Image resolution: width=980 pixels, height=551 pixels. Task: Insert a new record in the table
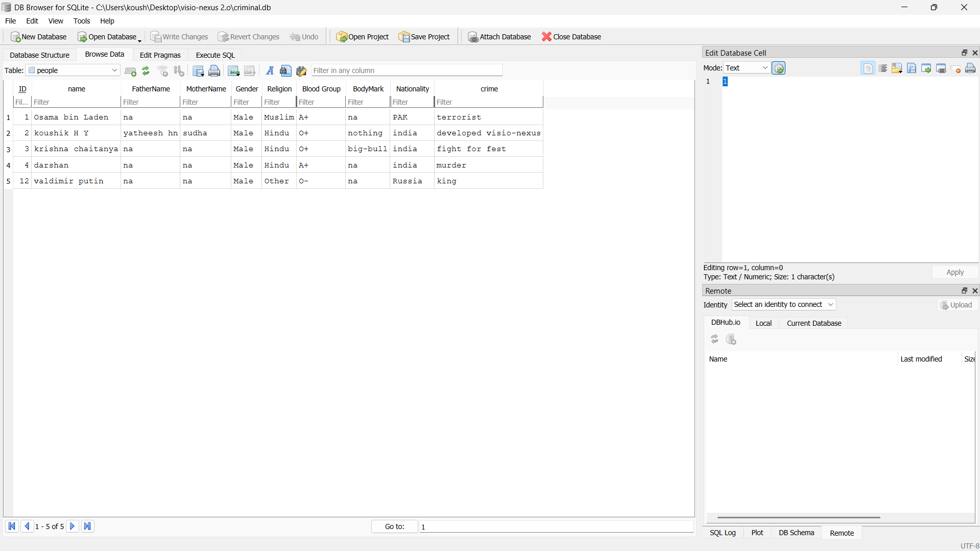[131, 71]
